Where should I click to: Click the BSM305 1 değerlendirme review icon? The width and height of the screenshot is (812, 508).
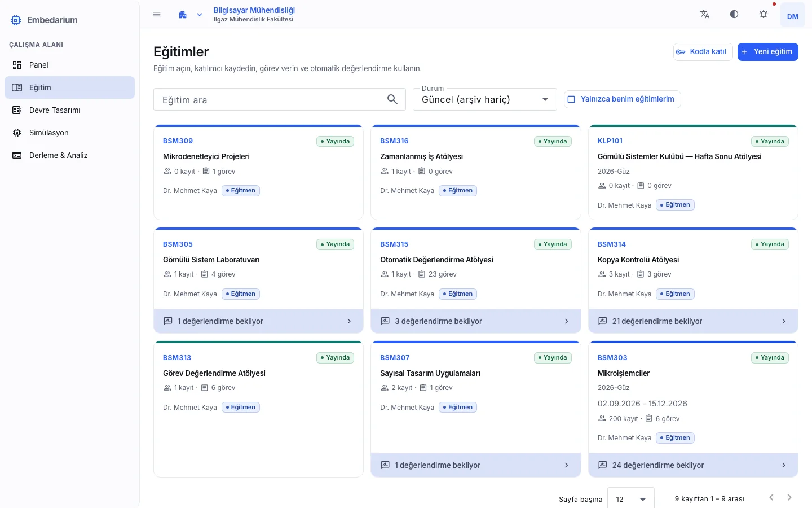(x=168, y=321)
